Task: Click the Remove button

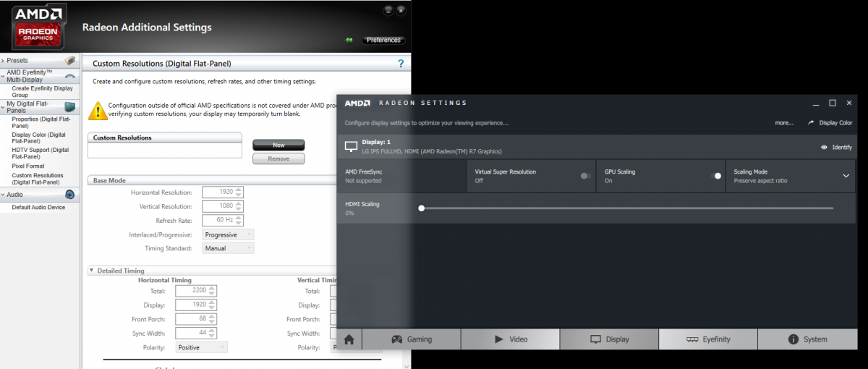Action: pyautogui.click(x=278, y=158)
